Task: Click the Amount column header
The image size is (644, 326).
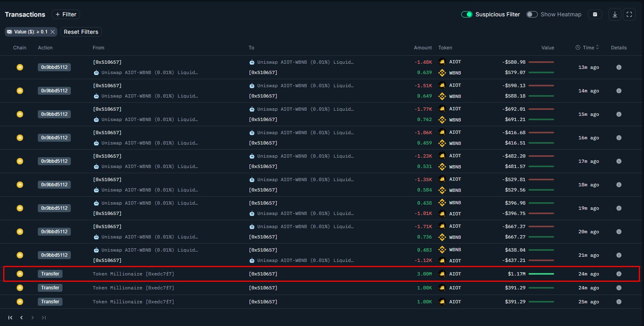Action: click(422, 48)
